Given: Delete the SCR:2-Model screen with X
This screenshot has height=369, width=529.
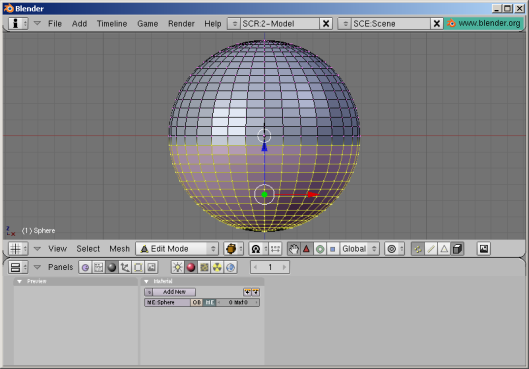Looking at the screenshot, I should point(326,24).
